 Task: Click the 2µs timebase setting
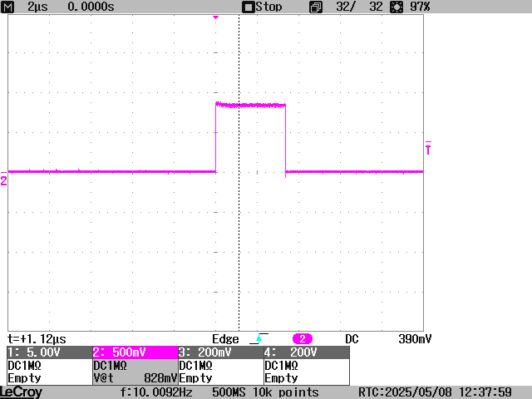click(x=37, y=7)
